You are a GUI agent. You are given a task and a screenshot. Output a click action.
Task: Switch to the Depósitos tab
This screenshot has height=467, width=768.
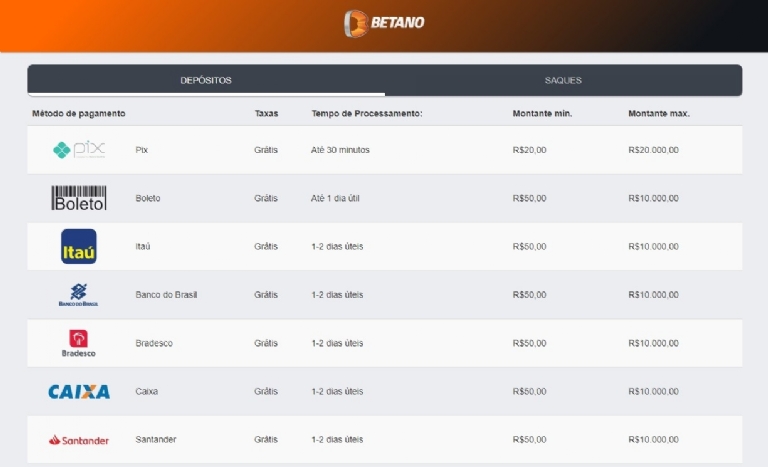(206, 80)
